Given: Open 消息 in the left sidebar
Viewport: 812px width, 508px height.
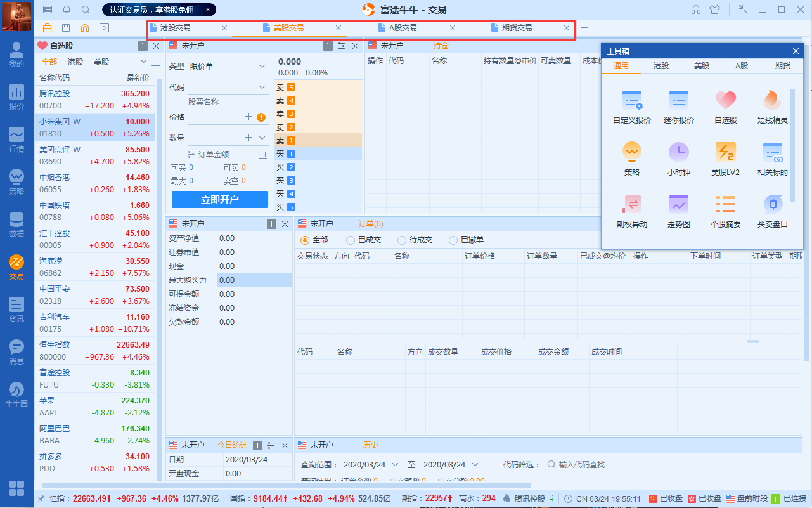Looking at the screenshot, I should tap(16, 351).
